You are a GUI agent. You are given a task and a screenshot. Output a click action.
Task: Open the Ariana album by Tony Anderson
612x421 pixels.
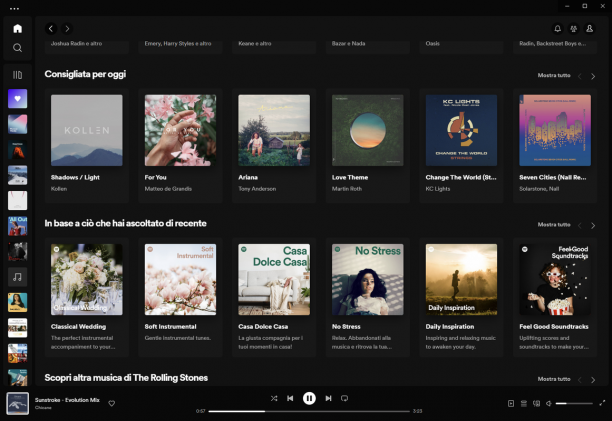274,146
